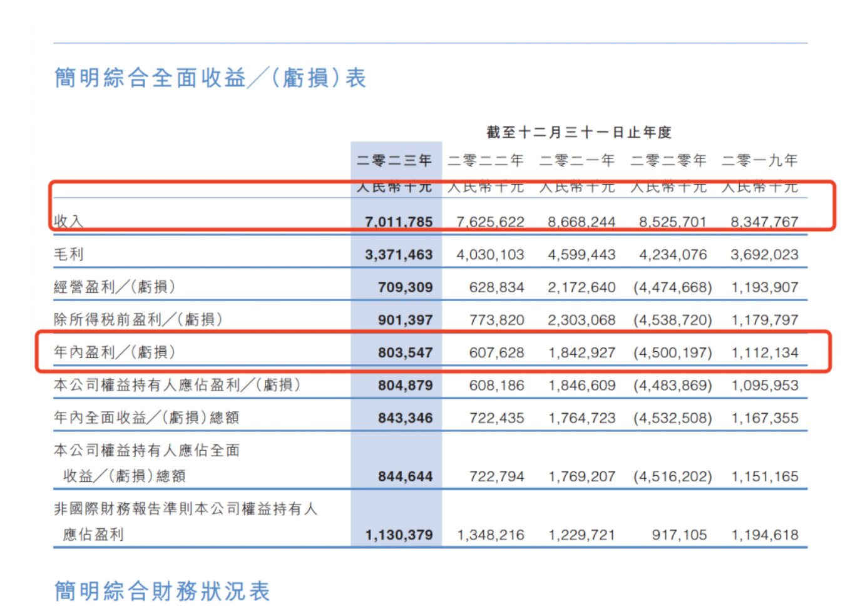Click the heading '簡明綜合全面收益／(虧損)表'
The height and width of the screenshot is (616, 860).
pos(210,78)
